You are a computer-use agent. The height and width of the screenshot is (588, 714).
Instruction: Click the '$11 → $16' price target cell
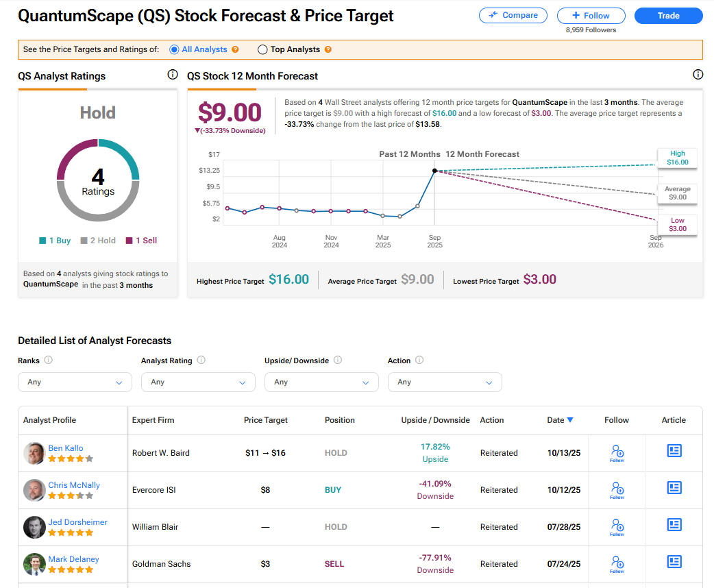coord(265,453)
